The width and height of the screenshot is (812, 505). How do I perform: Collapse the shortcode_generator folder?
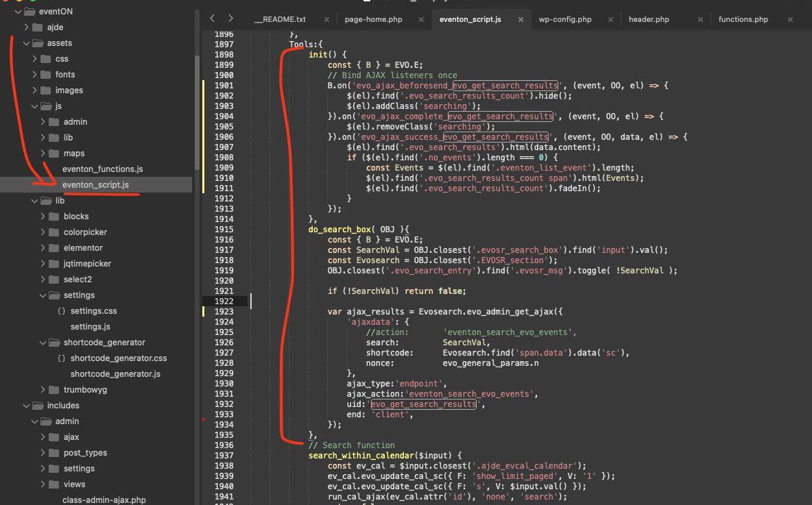[x=43, y=343]
